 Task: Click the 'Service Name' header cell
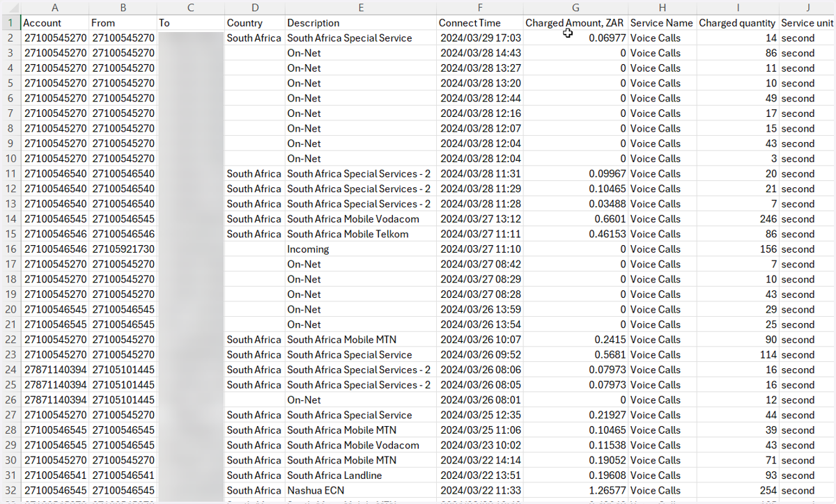(662, 22)
